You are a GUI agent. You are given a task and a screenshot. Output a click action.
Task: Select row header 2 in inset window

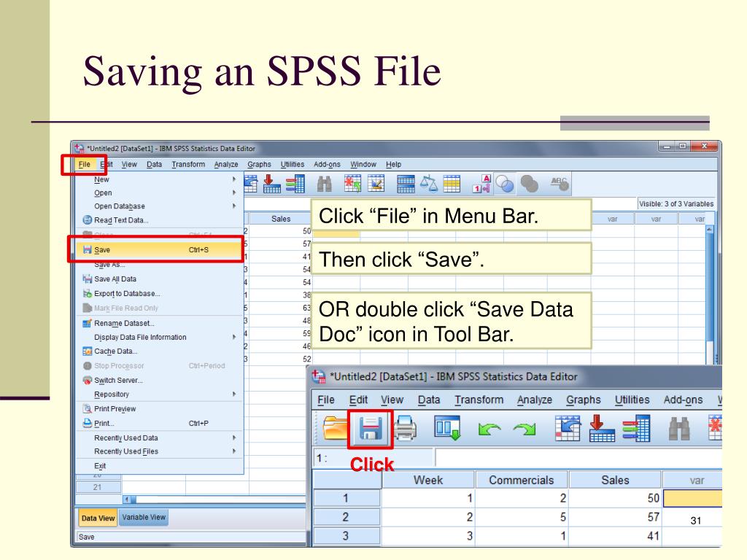[x=347, y=517]
